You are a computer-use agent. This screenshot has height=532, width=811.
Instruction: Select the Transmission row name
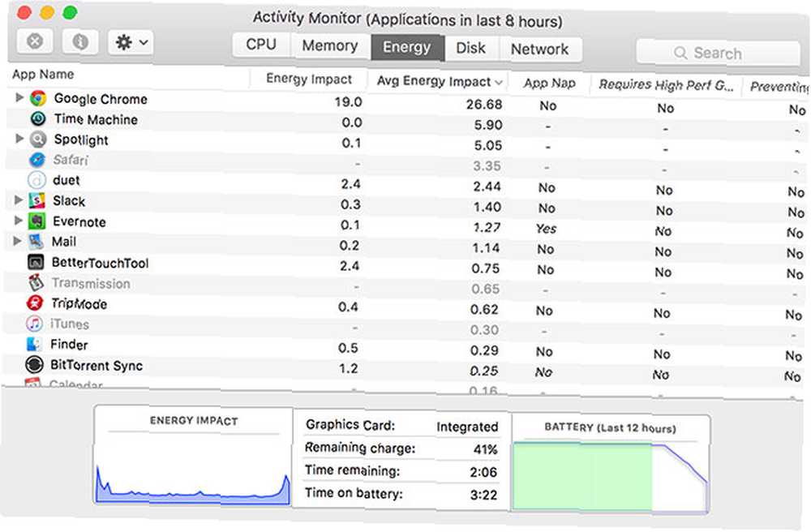click(x=91, y=283)
